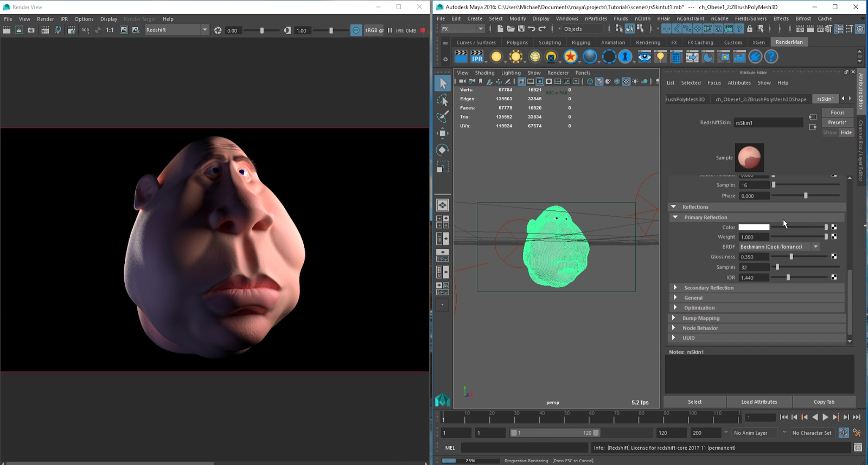Click the RenderMan IPR icon on shelf
Image resolution: width=868 pixels, height=465 pixels.
click(x=477, y=57)
